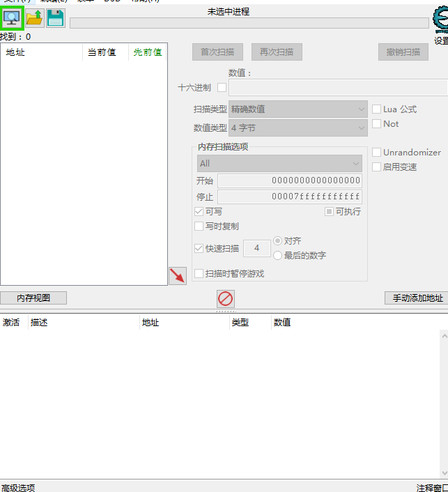Enable the Unrandomizer checkbox
Screen dimensions: 448x492
(x=377, y=153)
